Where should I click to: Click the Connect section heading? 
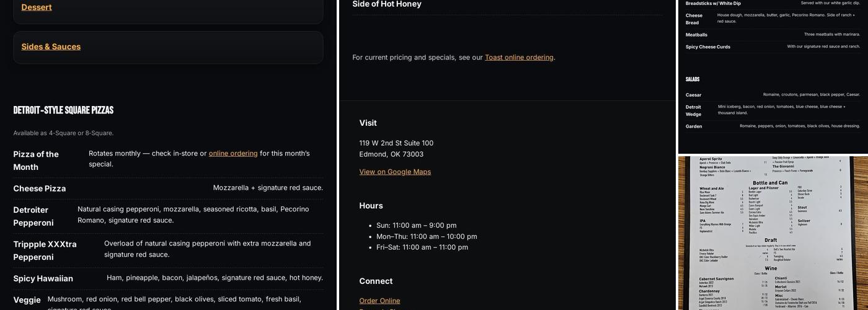(x=376, y=281)
